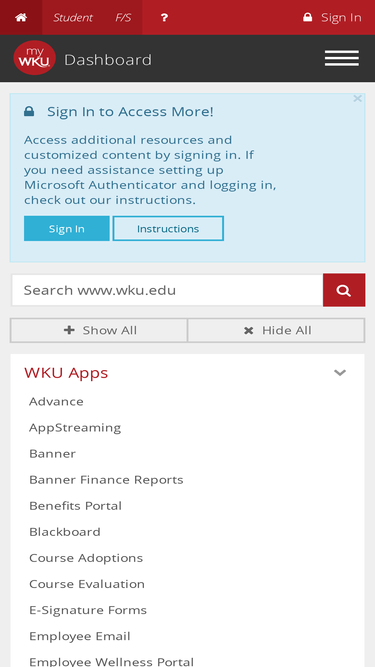Click the red search magnifier button

coord(344,290)
